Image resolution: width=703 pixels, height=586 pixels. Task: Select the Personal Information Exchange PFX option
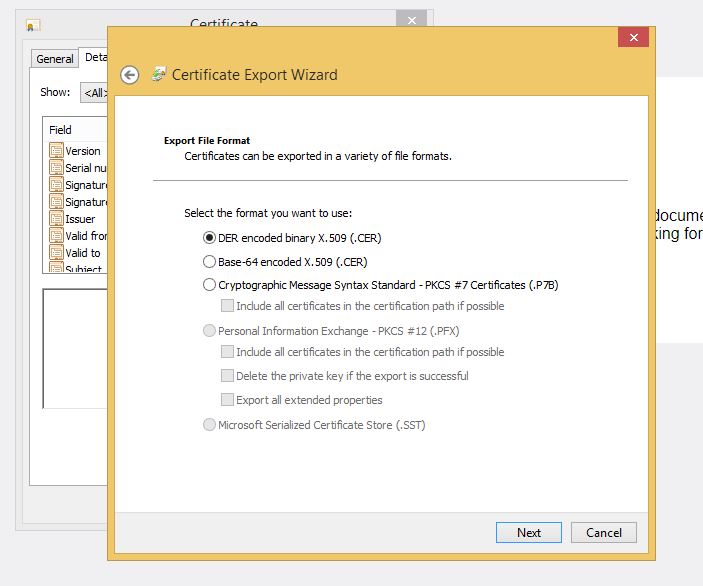pos(209,331)
